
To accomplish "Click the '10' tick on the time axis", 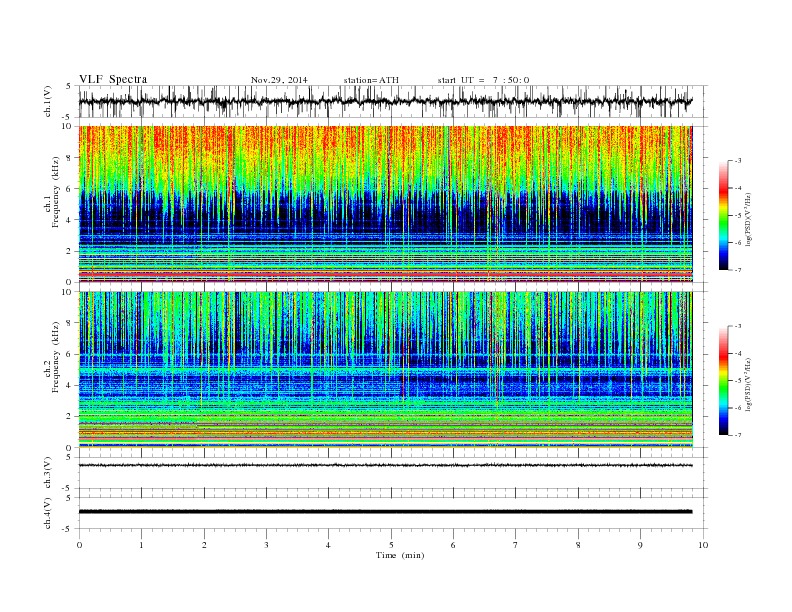I will 703,545.
